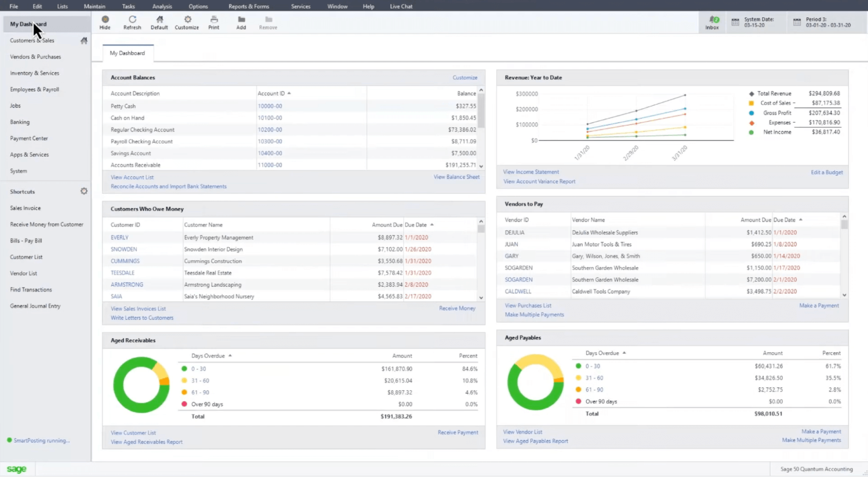This screenshot has width=868, height=477.
Task: Click Reconcile Accounts and Import Bank Statements
Action: click(x=168, y=186)
